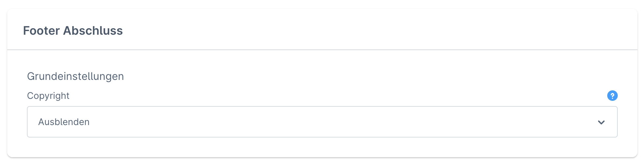Click the Grundeinstellungen section label
The width and height of the screenshot is (644, 165).
click(x=75, y=76)
